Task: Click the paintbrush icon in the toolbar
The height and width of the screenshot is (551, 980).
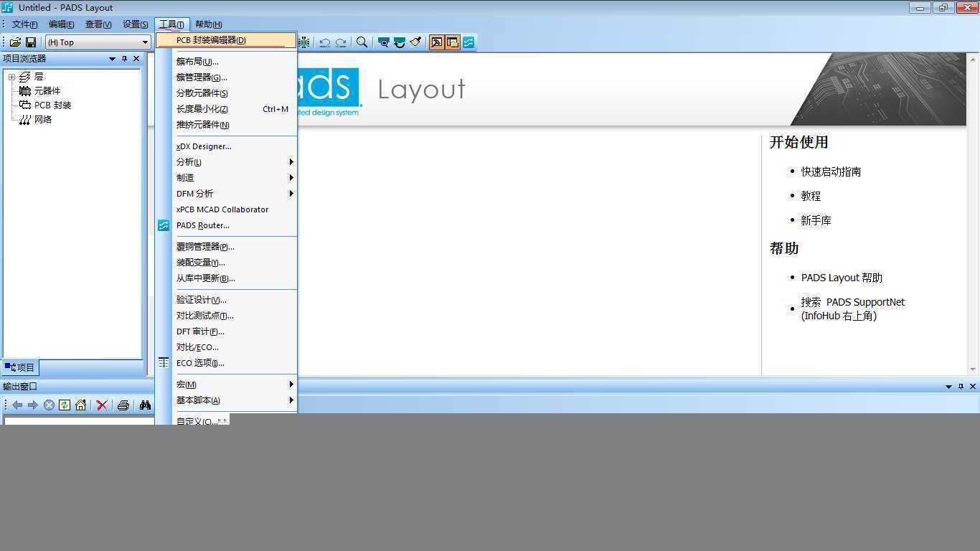Action: 415,42
